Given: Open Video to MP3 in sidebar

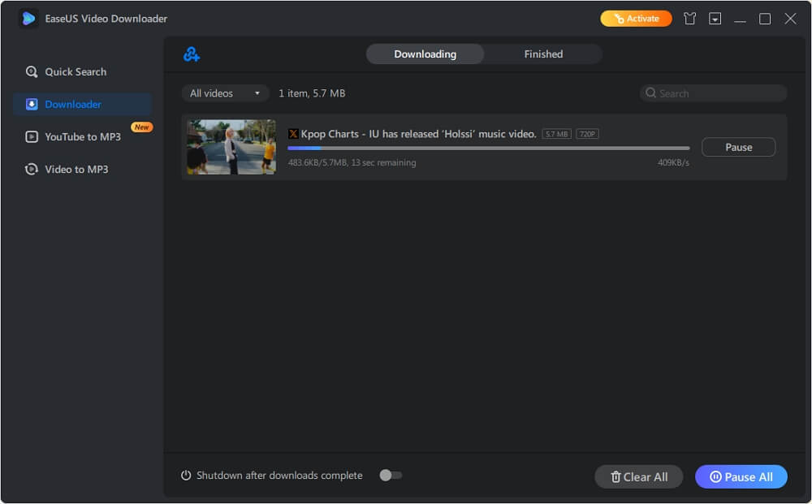Looking at the screenshot, I should tap(82, 170).
